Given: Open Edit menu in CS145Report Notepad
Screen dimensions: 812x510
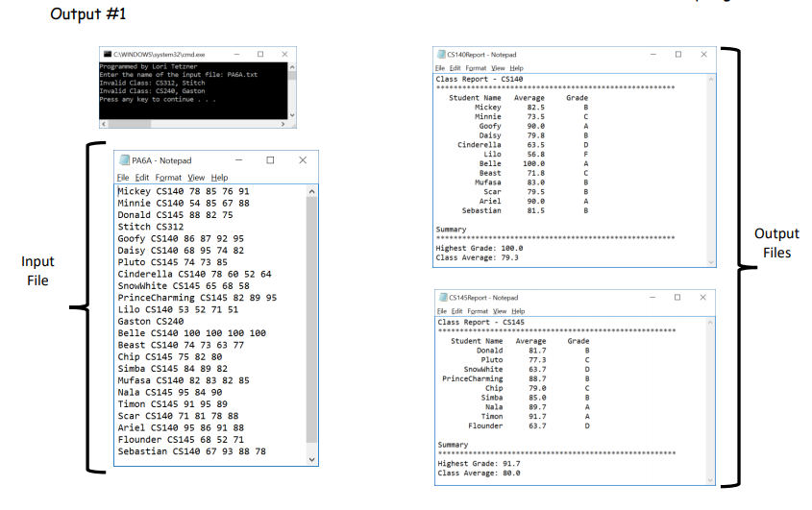Looking at the screenshot, I should [456, 311].
